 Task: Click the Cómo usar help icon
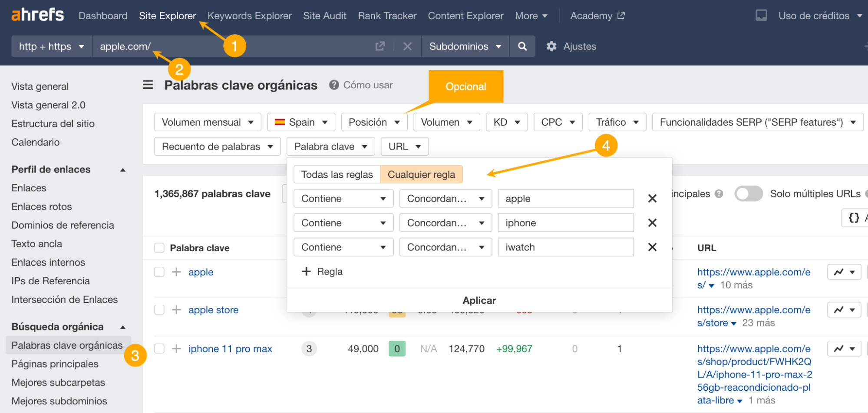334,85
